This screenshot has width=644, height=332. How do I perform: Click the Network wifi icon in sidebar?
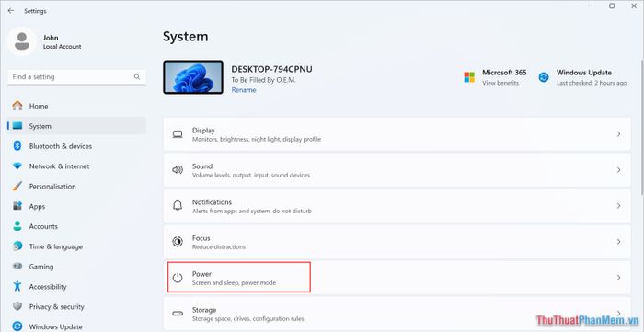(17, 166)
